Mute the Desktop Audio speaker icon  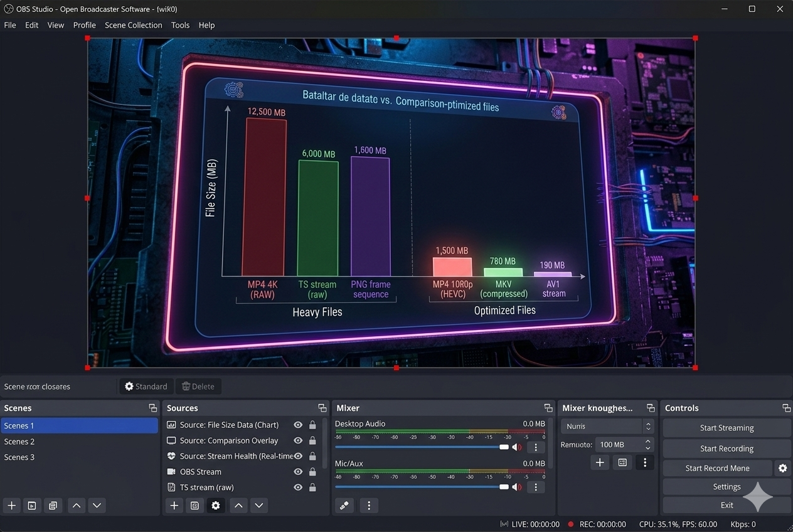[x=516, y=447]
